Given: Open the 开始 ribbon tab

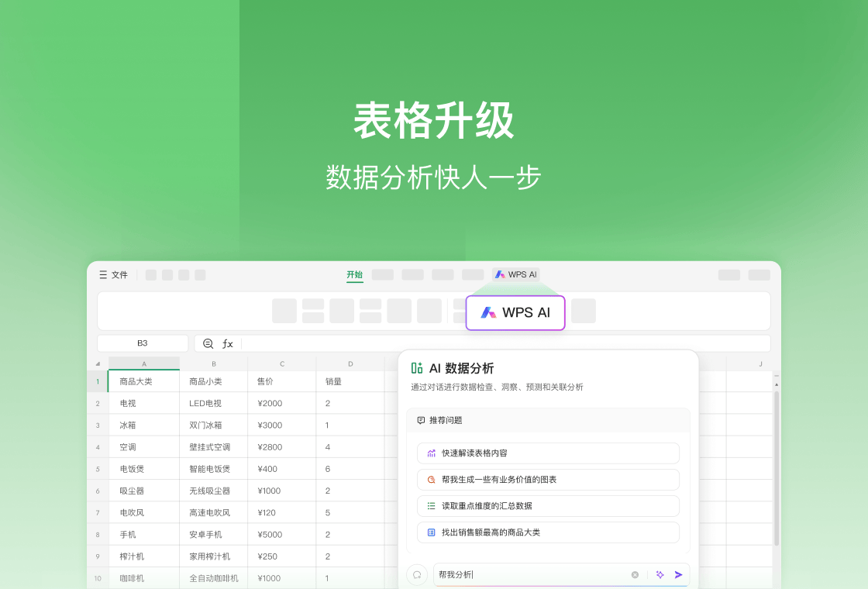Looking at the screenshot, I should point(354,275).
